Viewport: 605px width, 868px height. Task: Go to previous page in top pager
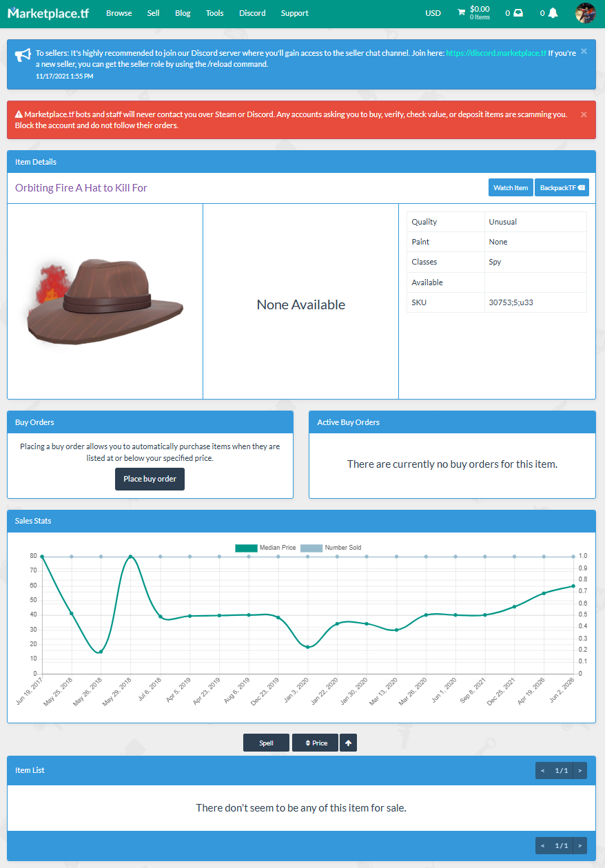coord(543,770)
